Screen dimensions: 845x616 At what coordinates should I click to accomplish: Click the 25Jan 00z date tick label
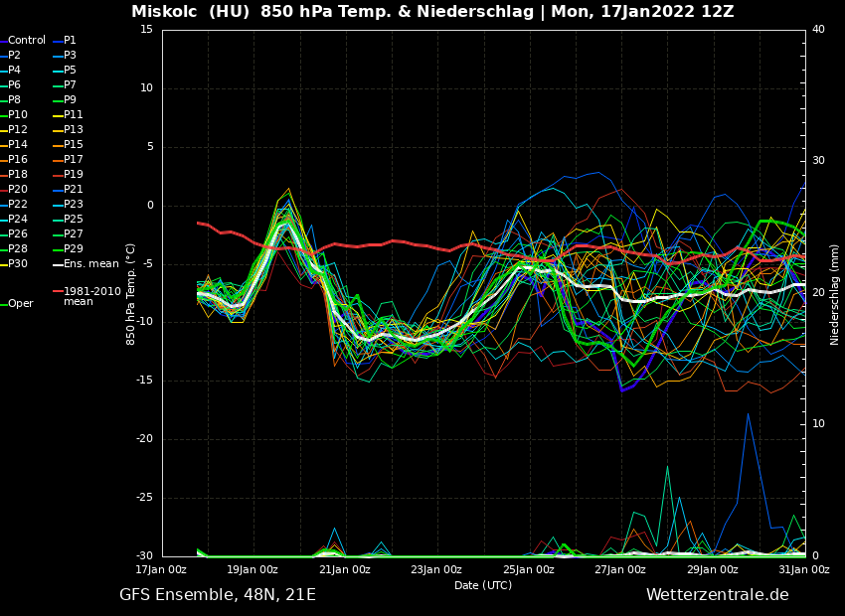(x=528, y=570)
